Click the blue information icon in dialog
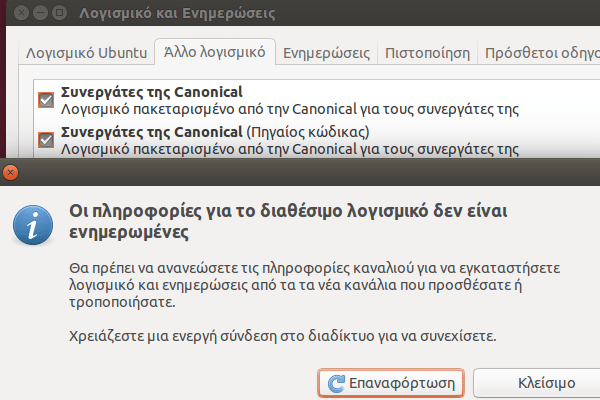 click(33, 225)
